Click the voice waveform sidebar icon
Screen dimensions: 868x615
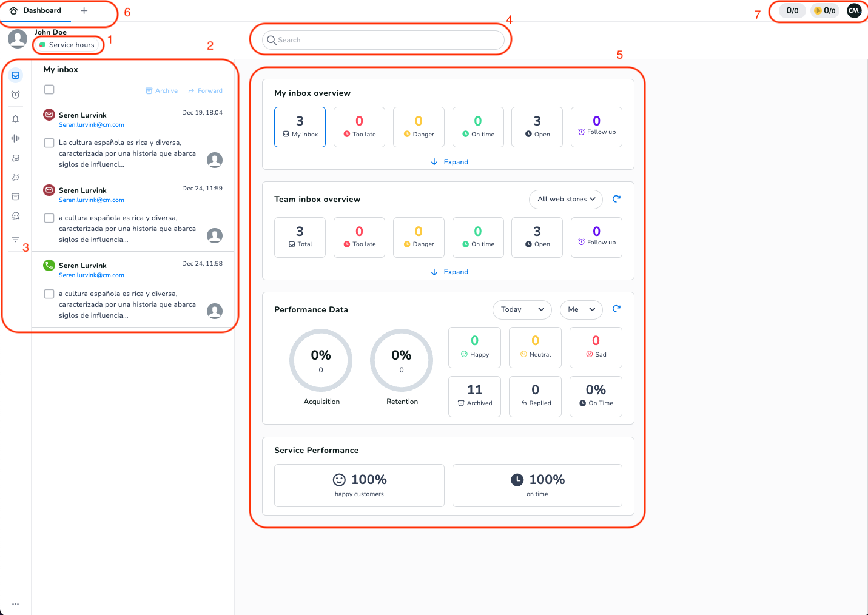[16, 138]
